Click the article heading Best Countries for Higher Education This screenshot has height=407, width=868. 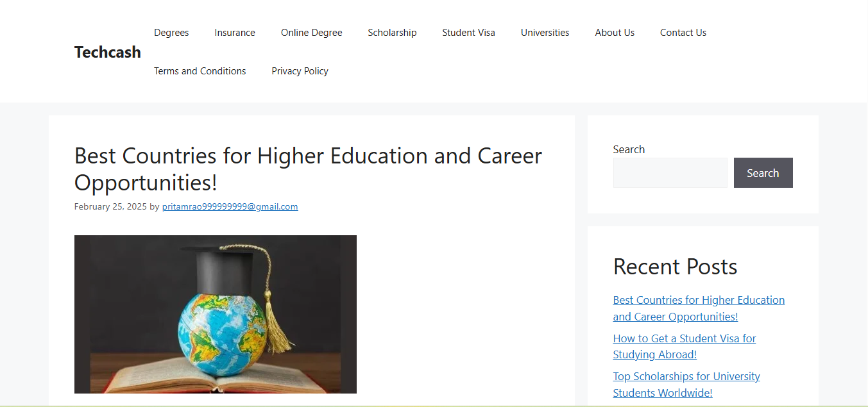(308, 169)
